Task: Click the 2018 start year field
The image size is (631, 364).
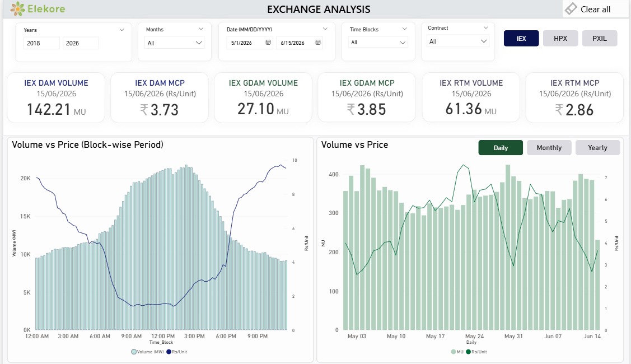Action: (41, 43)
